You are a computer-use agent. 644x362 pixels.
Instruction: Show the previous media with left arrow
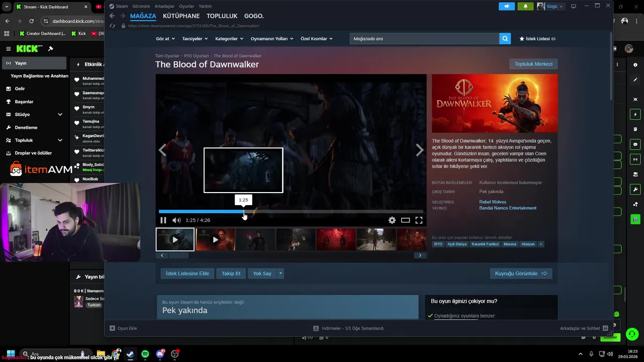(x=163, y=150)
